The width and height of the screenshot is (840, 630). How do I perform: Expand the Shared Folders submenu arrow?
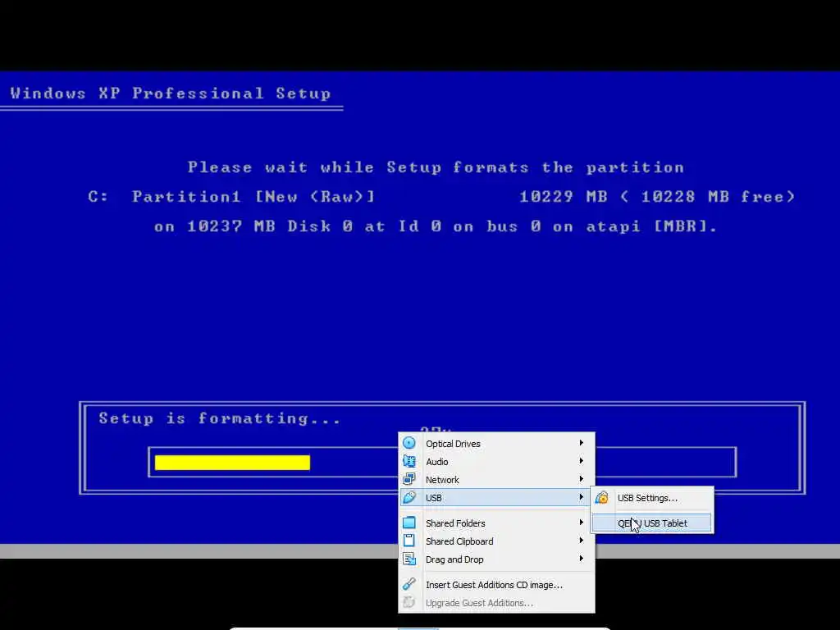[x=582, y=523]
